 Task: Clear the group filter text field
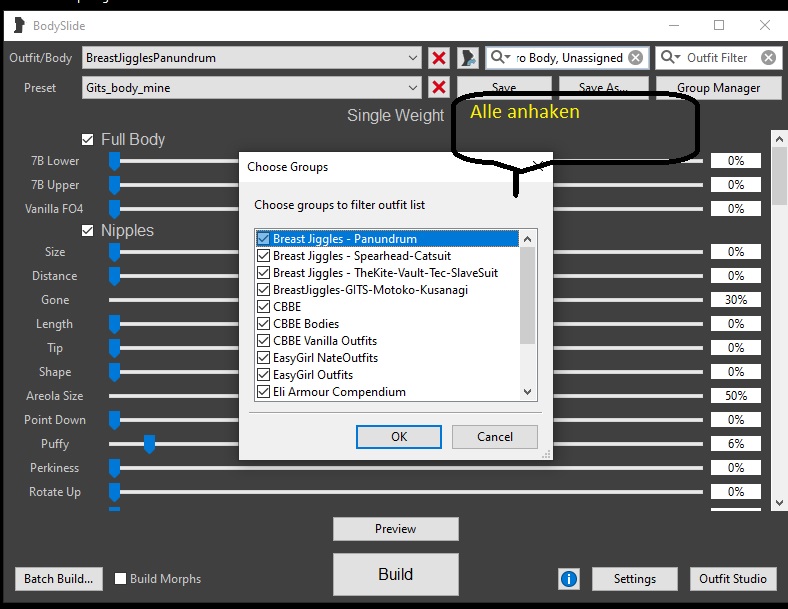tap(635, 58)
